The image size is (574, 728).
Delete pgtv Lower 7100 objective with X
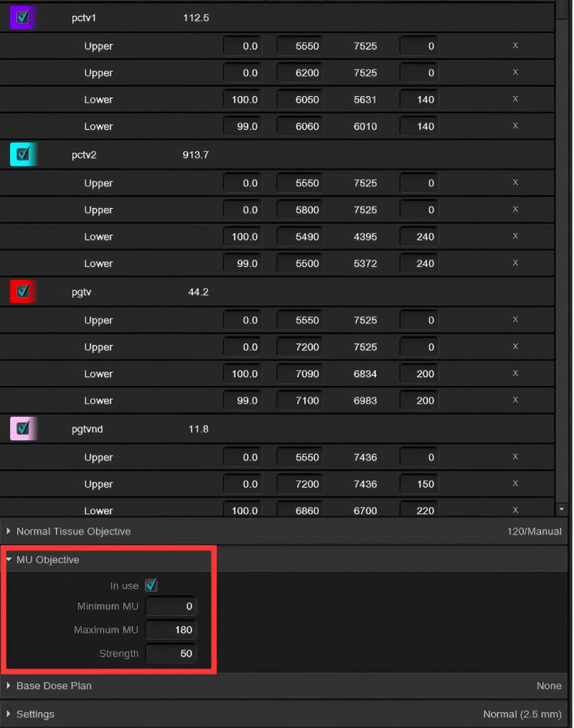coord(515,400)
